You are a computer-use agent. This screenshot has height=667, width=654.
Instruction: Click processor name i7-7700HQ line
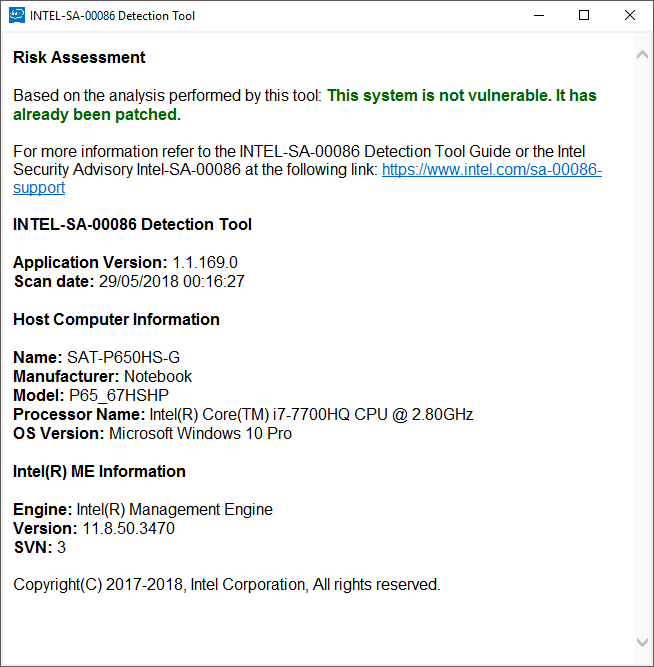[243, 414]
